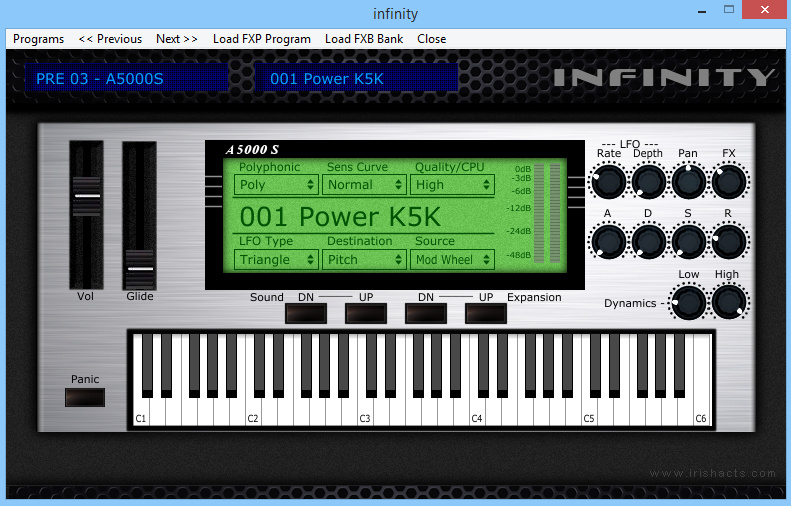This screenshot has height=506, width=791.
Task: Open the Programs menu
Action: pyautogui.click(x=38, y=39)
